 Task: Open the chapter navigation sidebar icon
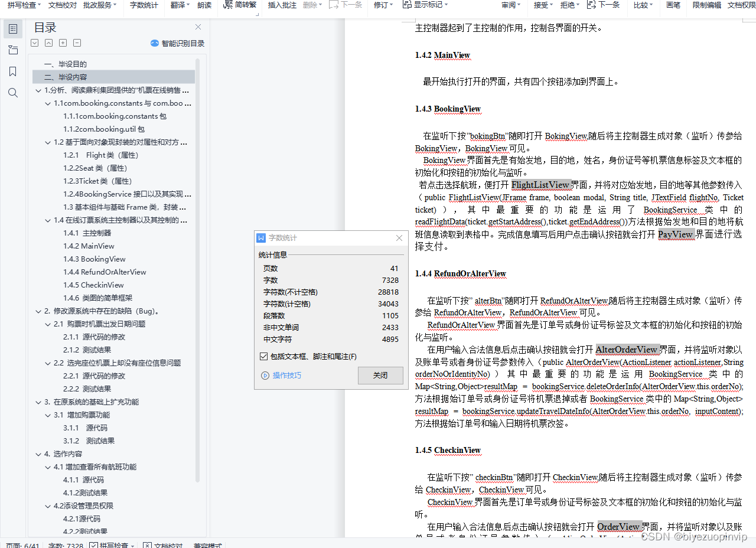[x=13, y=50]
